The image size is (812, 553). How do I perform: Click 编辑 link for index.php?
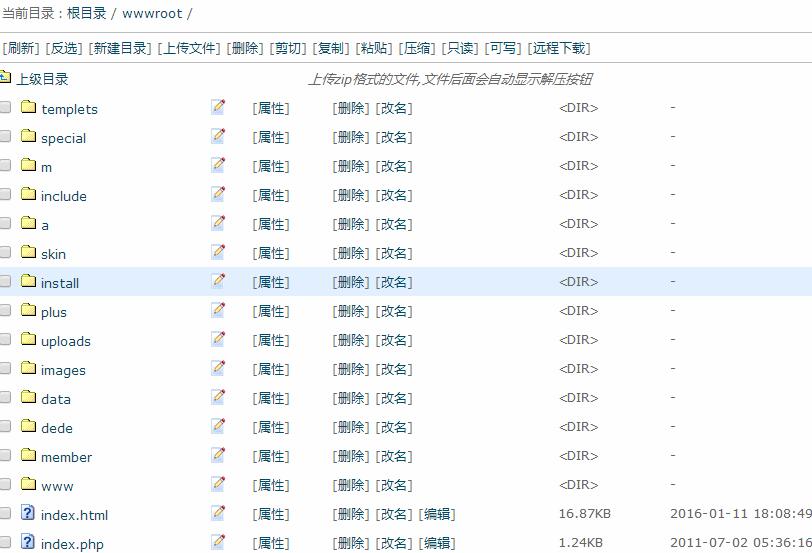click(436, 543)
